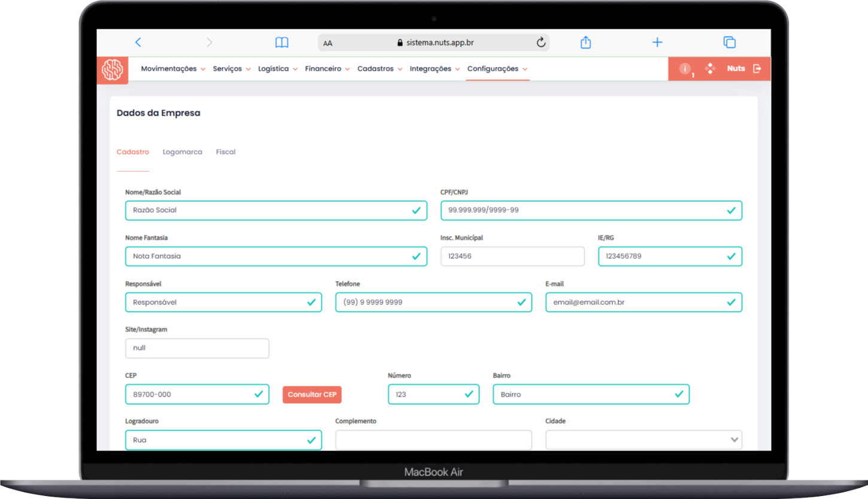Switch to the Logomarca tab
Viewport: 868px width, 499px height.
(182, 152)
